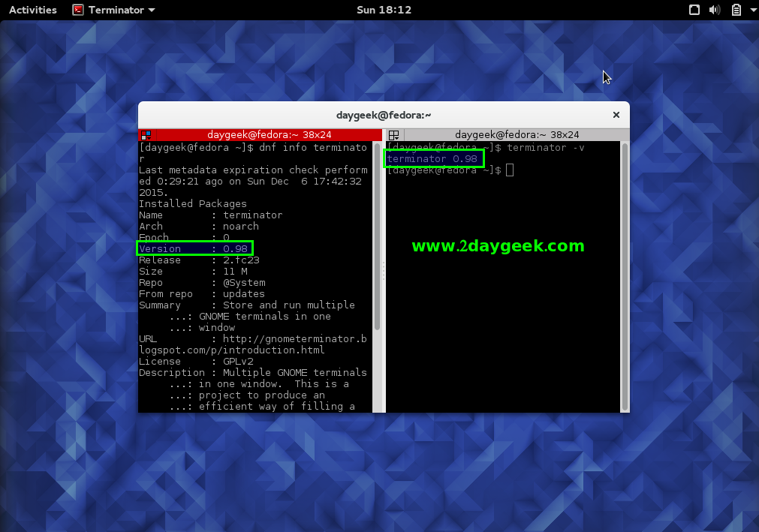Image resolution: width=759 pixels, height=532 pixels.
Task: Click the window title daygeek@fedora:~
Action: pyautogui.click(x=384, y=115)
